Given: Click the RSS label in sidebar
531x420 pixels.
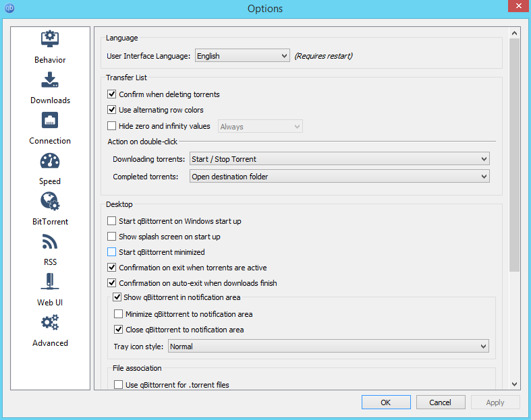Looking at the screenshot, I should coord(50,262).
